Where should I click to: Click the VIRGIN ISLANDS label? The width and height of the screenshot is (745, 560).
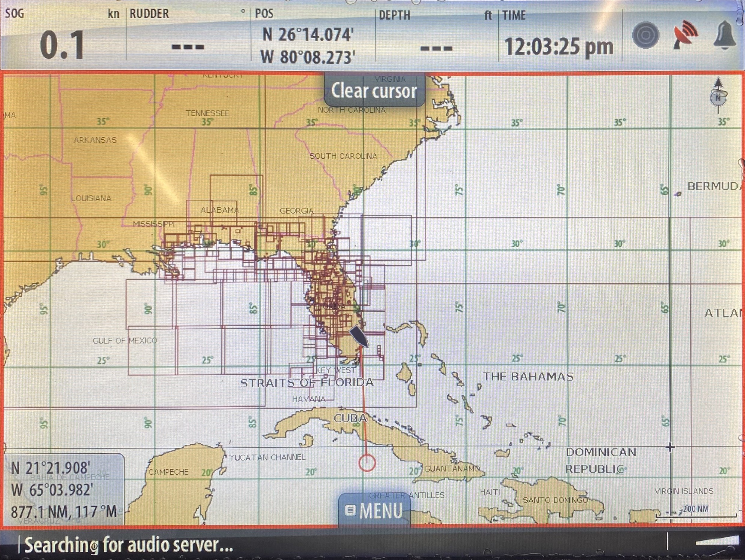[684, 491]
